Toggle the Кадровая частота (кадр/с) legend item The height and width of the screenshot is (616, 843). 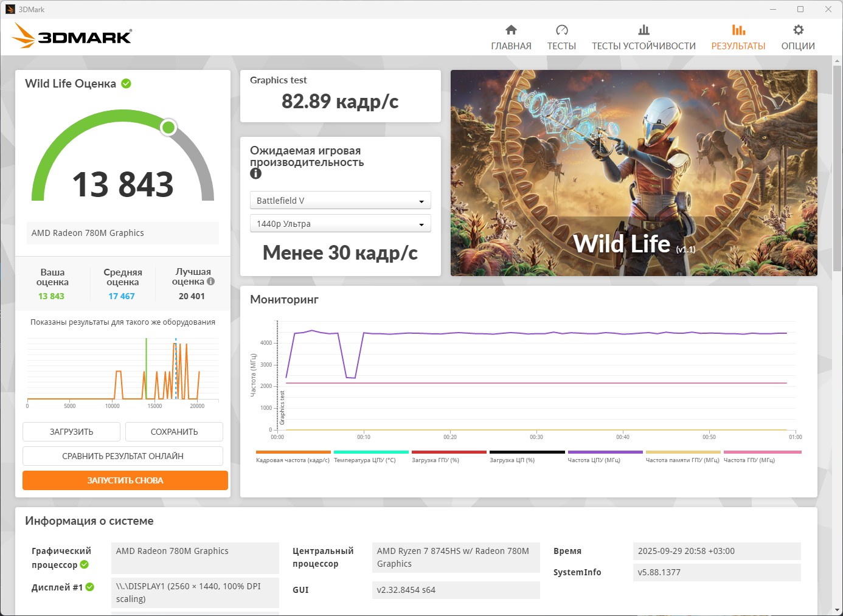(x=293, y=457)
